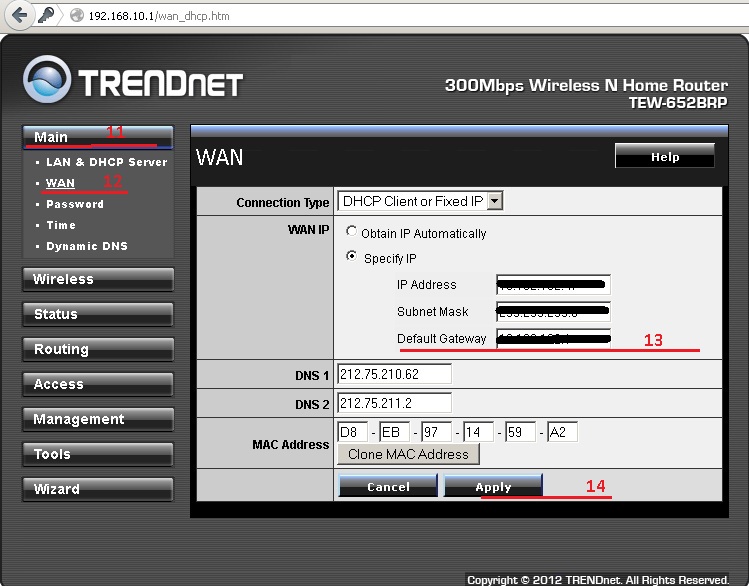This screenshot has height=586, width=749.
Task: Launch the setup Wizard
Action: (97, 489)
